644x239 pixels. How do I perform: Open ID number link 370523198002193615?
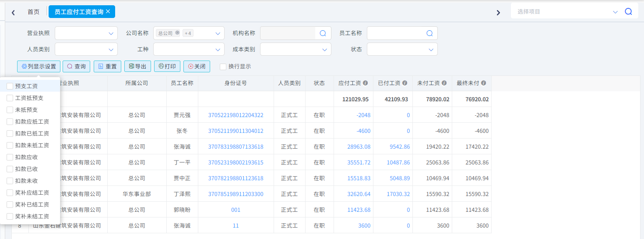click(x=236, y=163)
